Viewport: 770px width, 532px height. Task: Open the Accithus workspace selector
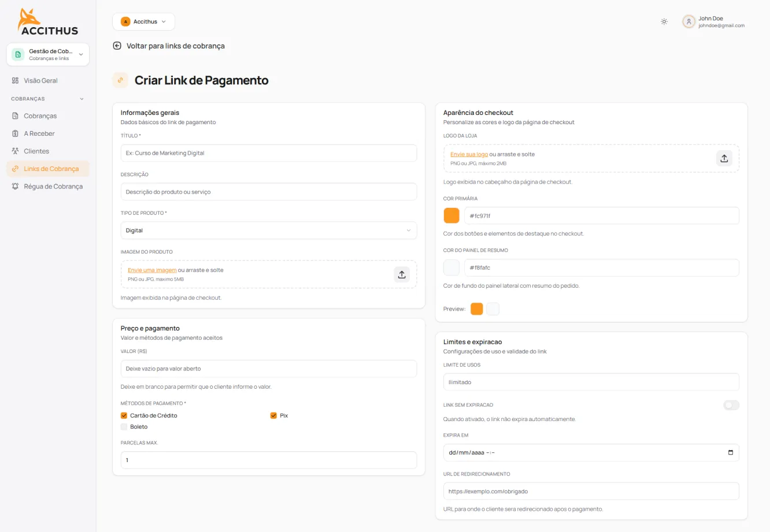pyautogui.click(x=144, y=22)
